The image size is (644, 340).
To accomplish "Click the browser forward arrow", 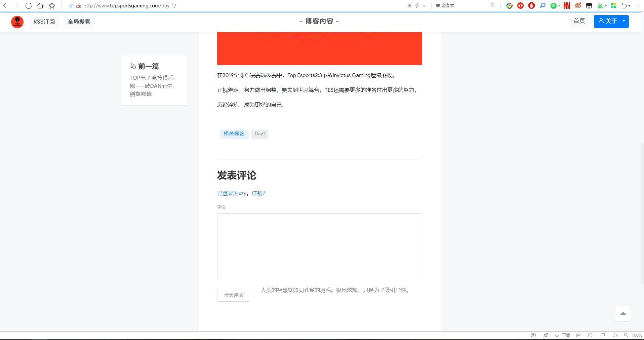I will point(16,6).
